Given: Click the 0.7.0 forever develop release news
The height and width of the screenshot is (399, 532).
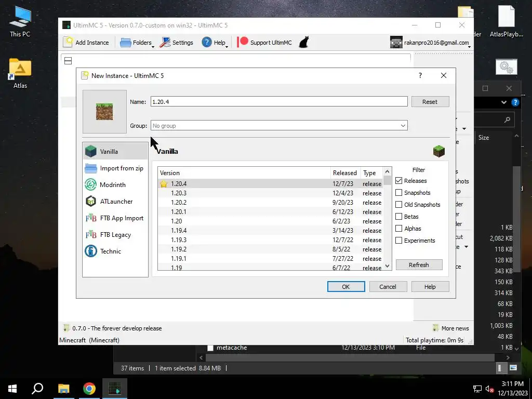Looking at the screenshot, I should 113,328.
